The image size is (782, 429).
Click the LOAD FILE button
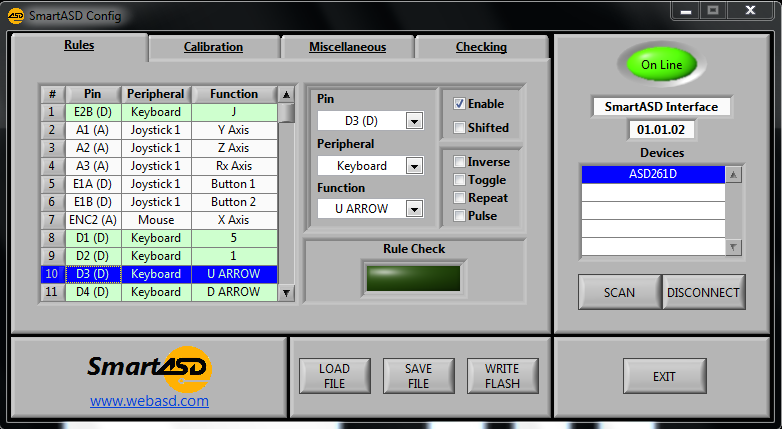335,376
